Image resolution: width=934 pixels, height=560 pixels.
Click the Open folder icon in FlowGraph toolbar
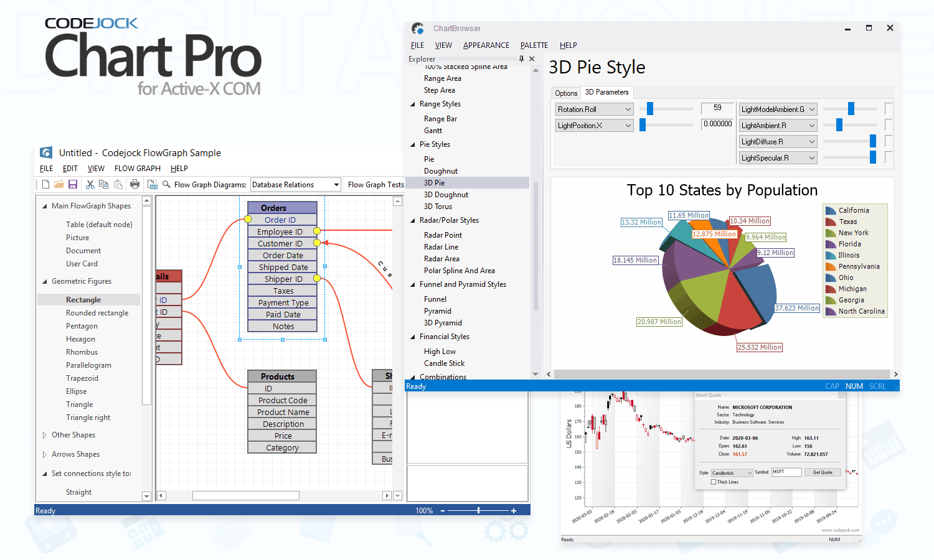pyautogui.click(x=59, y=184)
